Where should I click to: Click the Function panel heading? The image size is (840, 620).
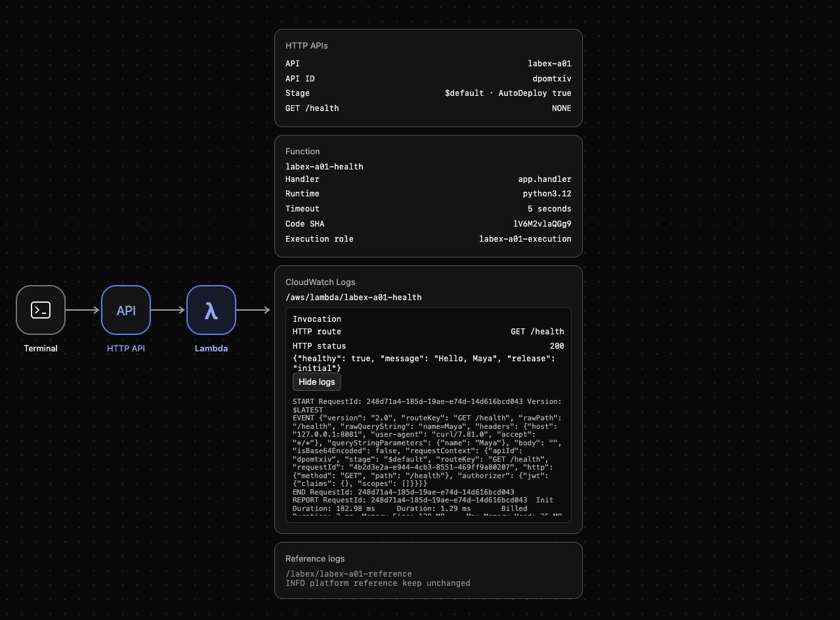click(x=303, y=152)
